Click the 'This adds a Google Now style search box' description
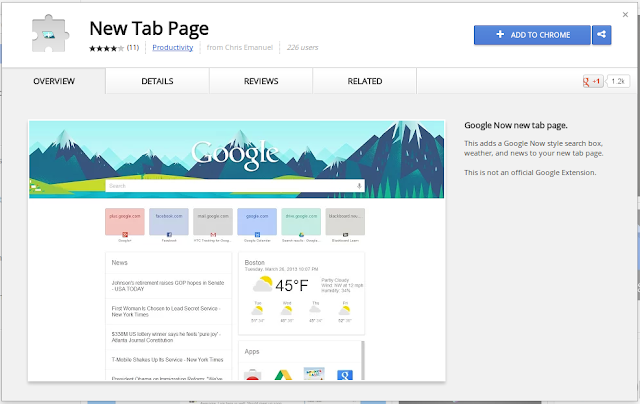Screen dimensions: 640x404 (x=533, y=148)
